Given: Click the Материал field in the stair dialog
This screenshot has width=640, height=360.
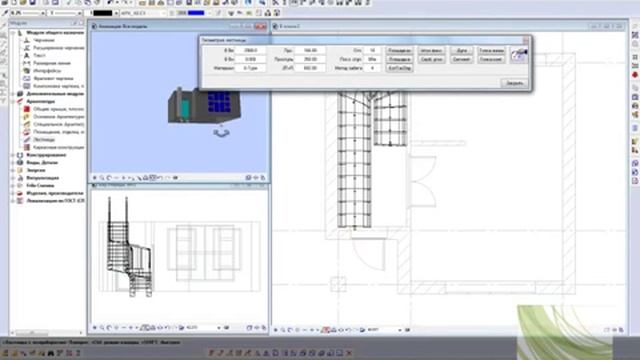Looking at the screenshot, I should [x=251, y=68].
